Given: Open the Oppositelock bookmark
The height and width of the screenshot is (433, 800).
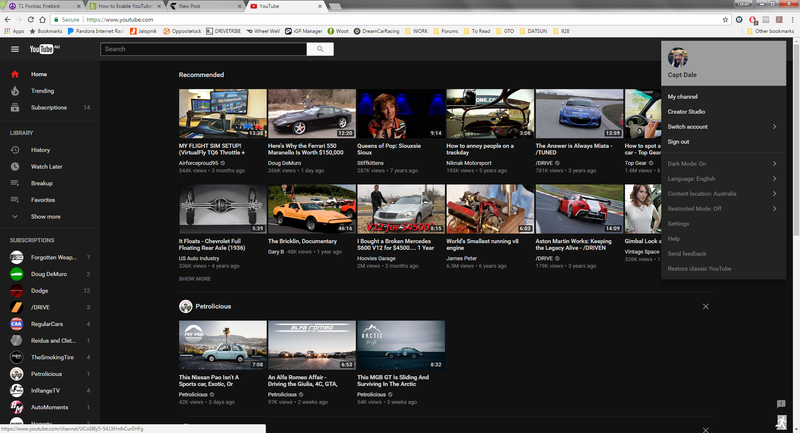Looking at the screenshot, I should tap(182, 31).
